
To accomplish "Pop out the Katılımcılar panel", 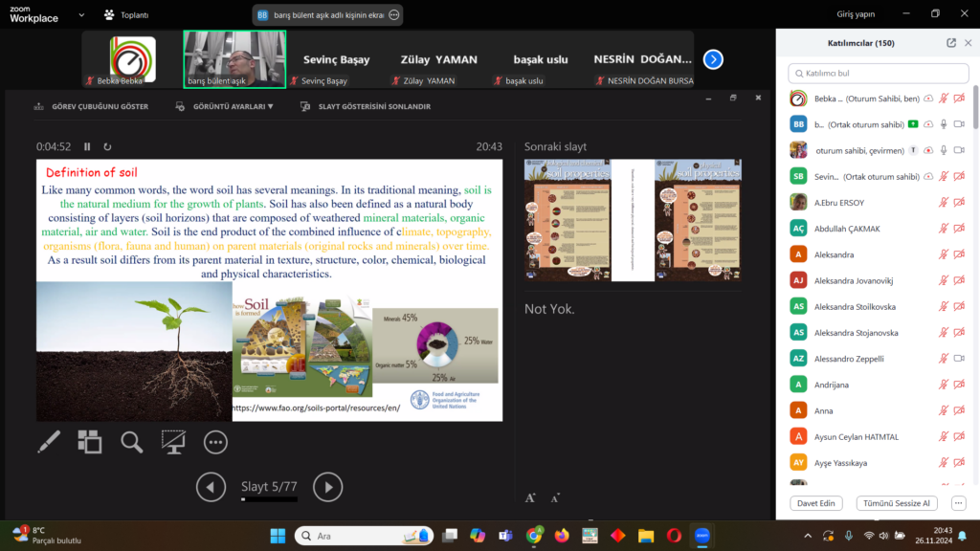I will 950,43.
